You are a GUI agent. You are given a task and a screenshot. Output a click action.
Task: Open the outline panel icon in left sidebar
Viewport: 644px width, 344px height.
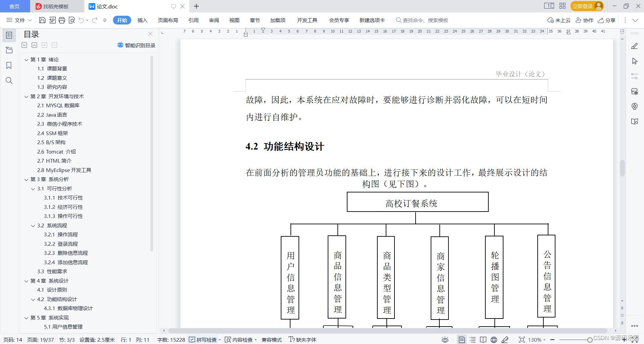click(9, 35)
